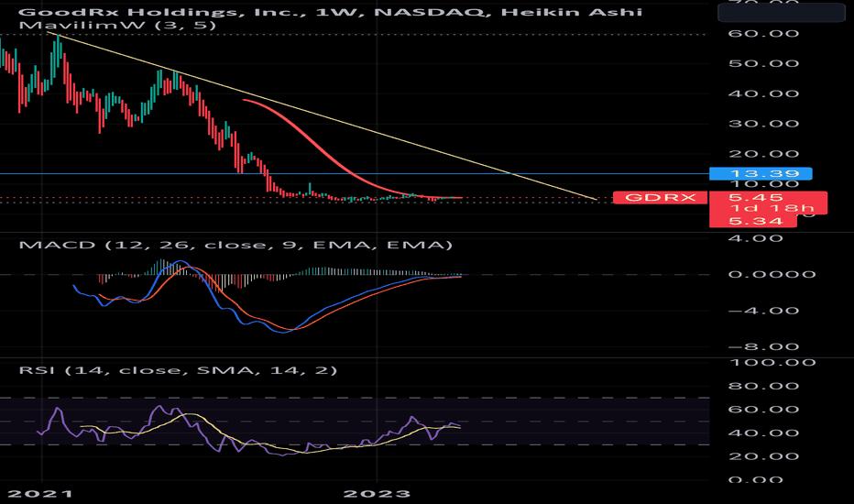854x504 pixels.
Task: Click the 30.00 price axis label
Action: (x=763, y=124)
